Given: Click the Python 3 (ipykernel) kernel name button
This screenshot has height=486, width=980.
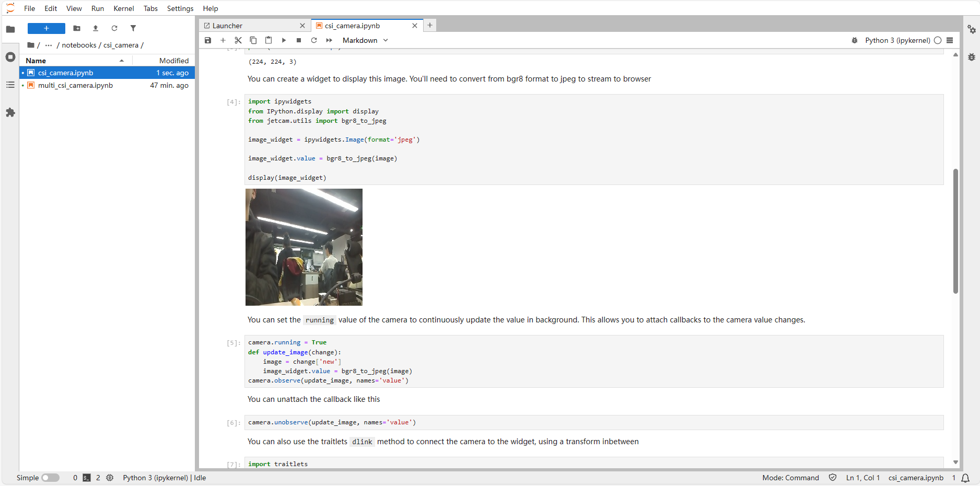Looking at the screenshot, I should coord(897,40).
